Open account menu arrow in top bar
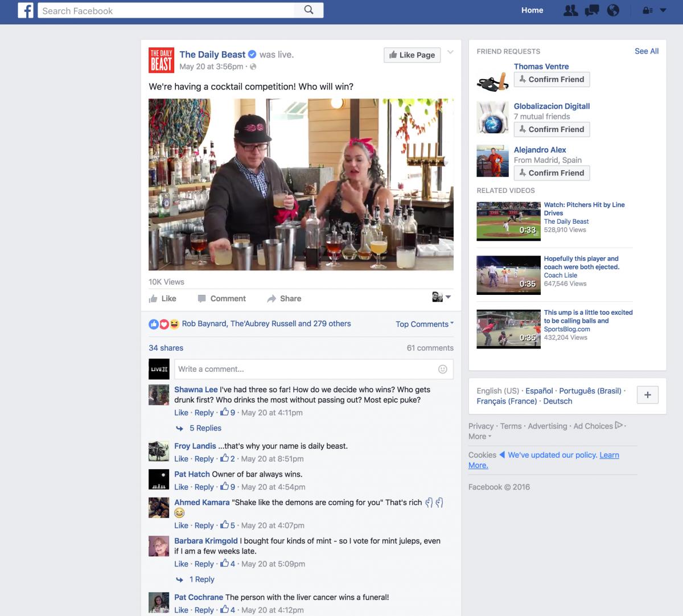The image size is (683, 616). click(x=663, y=10)
